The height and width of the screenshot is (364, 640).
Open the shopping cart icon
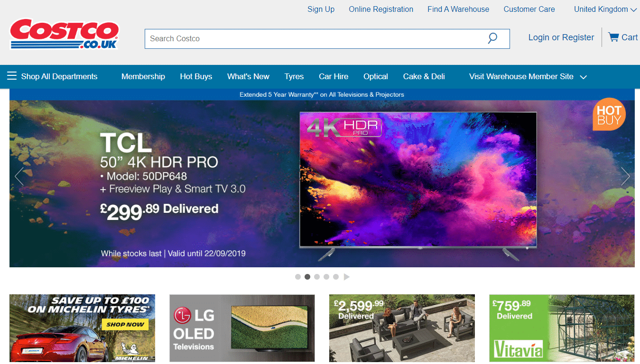click(613, 37)
